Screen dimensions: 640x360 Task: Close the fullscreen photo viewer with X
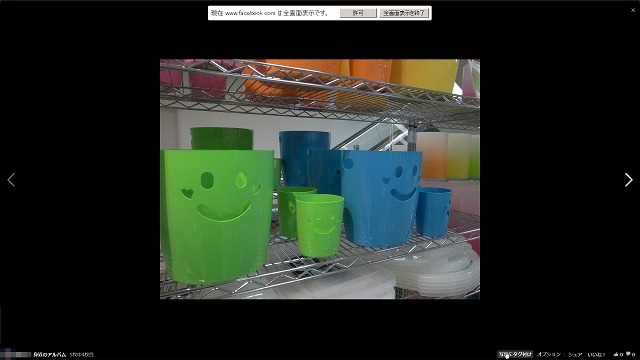click(x=633, y=10)
